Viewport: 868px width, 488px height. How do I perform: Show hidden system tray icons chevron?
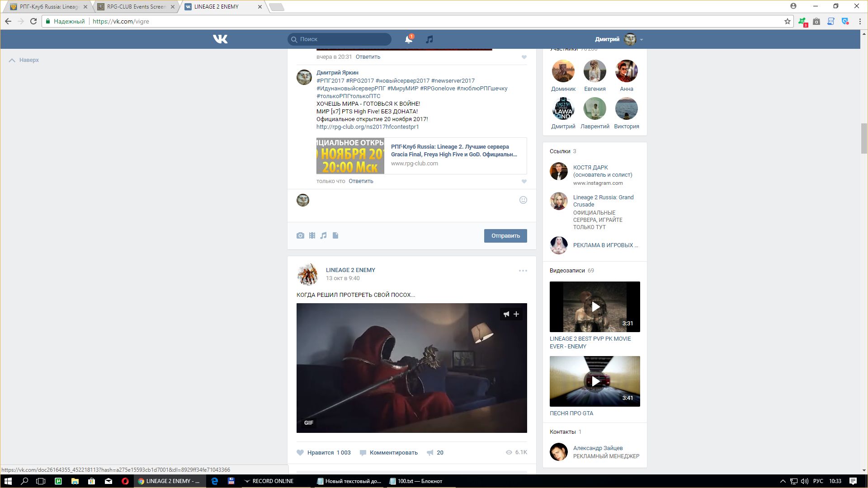[x=783, y=481]
